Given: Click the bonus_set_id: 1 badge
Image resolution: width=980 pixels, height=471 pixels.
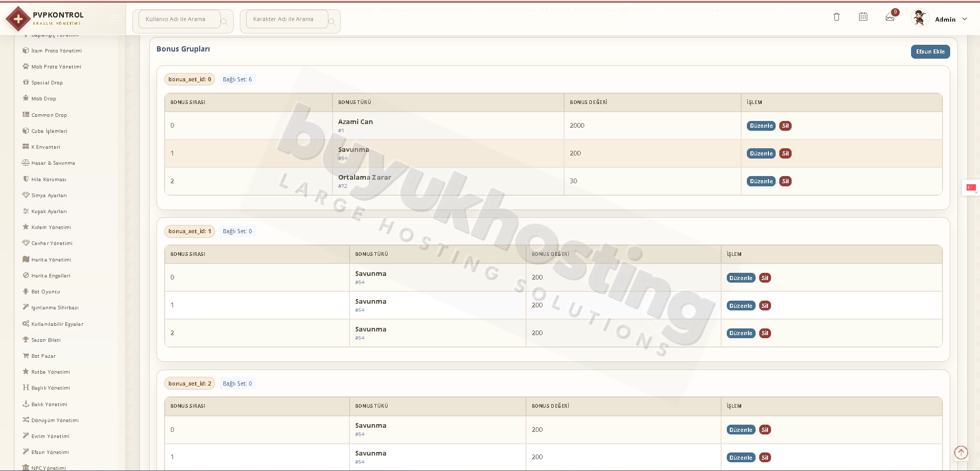Looking at the screenshot, I should (189, 231).
